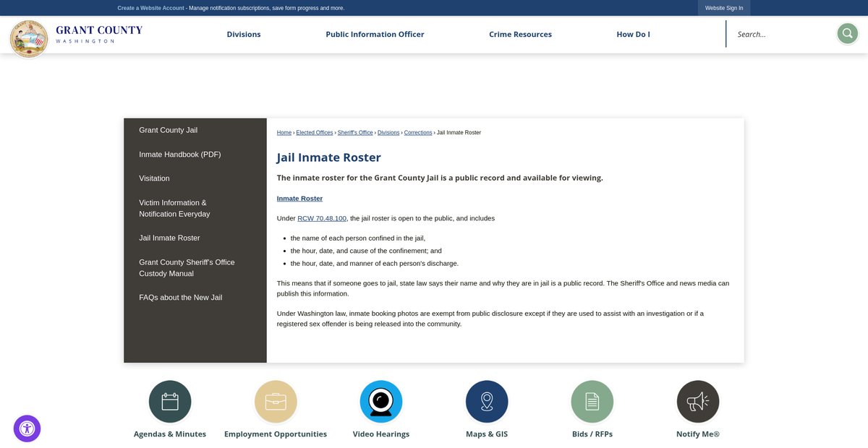This screenshot has width=868, height=448.
Task: Expand the How Do I menu
Action: (633, 35)
